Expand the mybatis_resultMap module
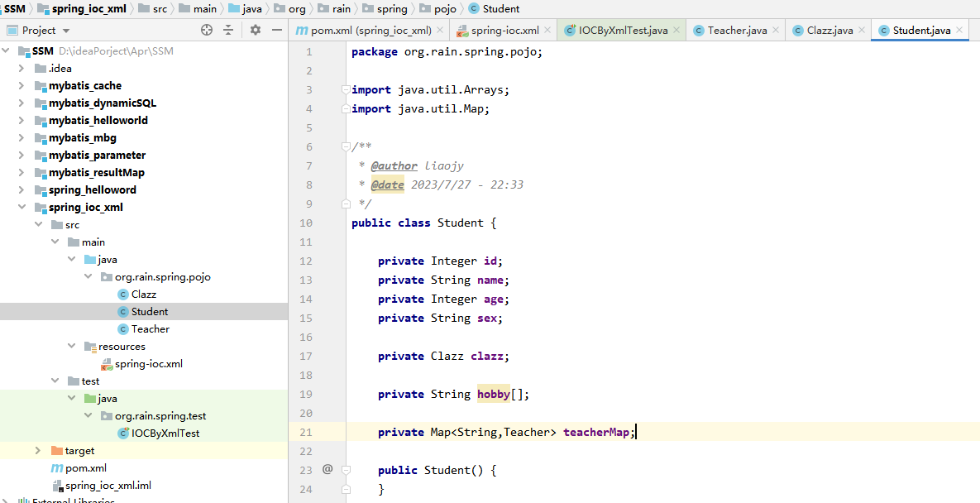 (22, 172)
